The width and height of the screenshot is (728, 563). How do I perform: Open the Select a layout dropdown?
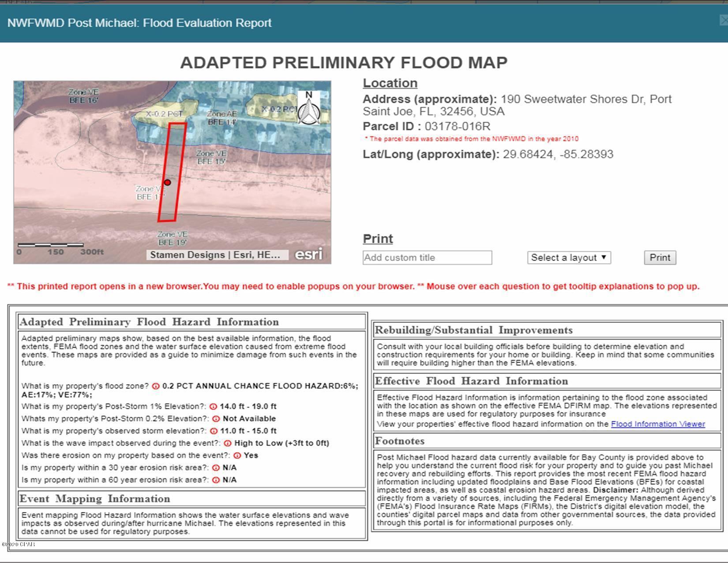[x=569, y=258]
